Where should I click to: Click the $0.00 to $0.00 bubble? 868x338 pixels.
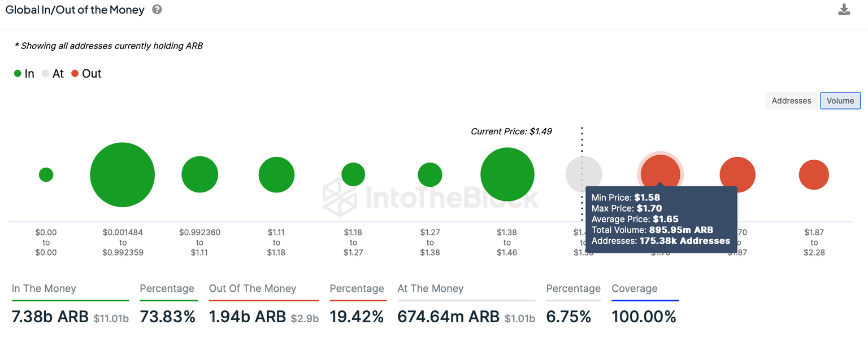(46, 175)
